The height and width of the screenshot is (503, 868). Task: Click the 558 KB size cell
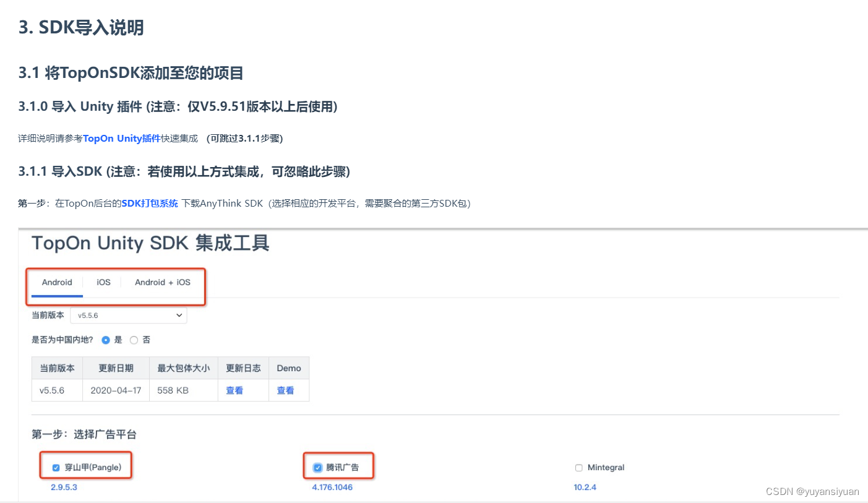point(183,390)
